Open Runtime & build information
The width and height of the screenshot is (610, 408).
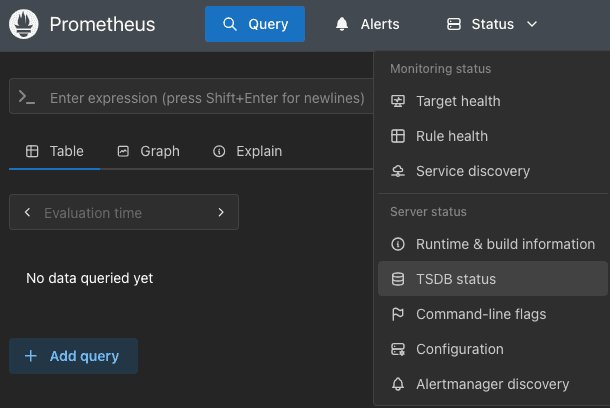pyautogui.click(x=493, y=244)
